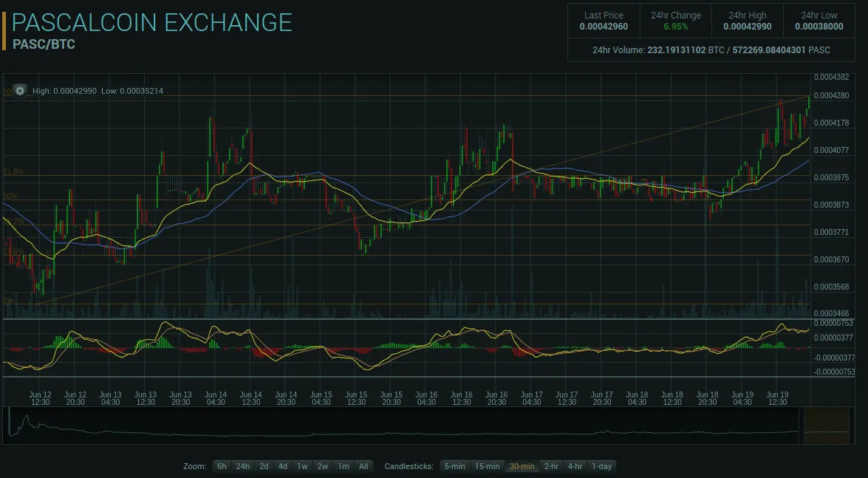Image resolution: width=868 pixels, height=478 pixels.
Task: Click the Jun 16 12:30 time label
Action: tap(461, 398)
